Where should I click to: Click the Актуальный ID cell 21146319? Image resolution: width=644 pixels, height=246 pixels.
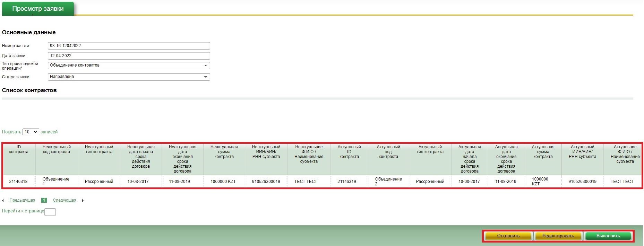(347, 182)
